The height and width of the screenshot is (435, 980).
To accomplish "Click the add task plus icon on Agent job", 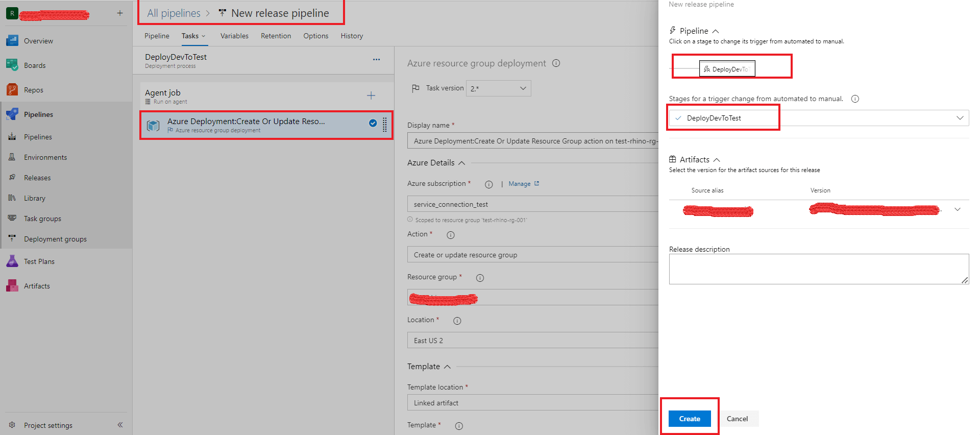I will coord(371,95).
